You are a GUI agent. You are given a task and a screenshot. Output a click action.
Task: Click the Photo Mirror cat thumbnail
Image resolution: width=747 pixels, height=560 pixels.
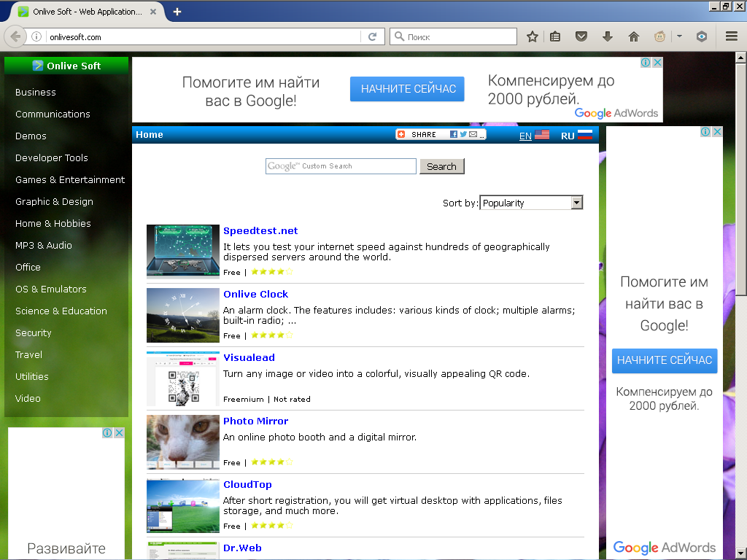183,442
